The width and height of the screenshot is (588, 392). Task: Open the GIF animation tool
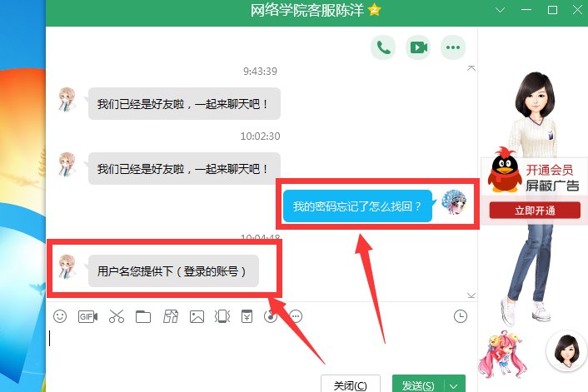click(87, 316)
